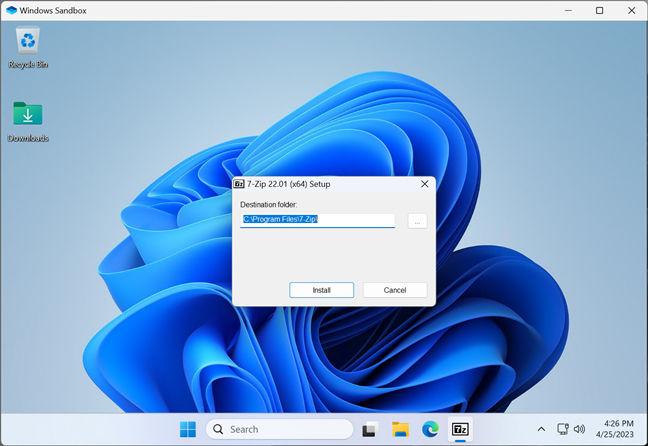Show hidden icons in system tray
This screenshot has width=648, height=446.
(541, 429)
